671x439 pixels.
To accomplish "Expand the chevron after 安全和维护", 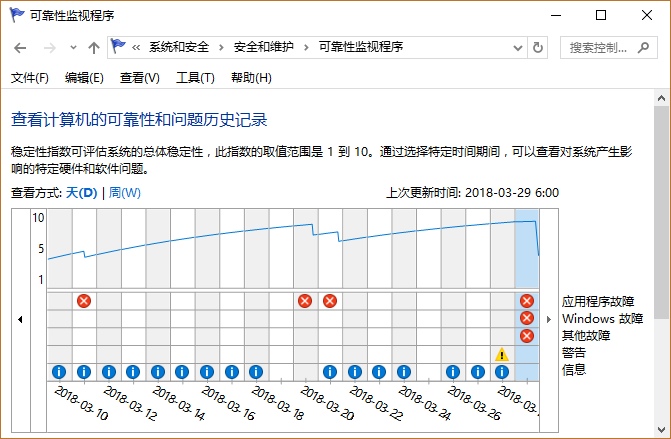I will click(306, 47).
